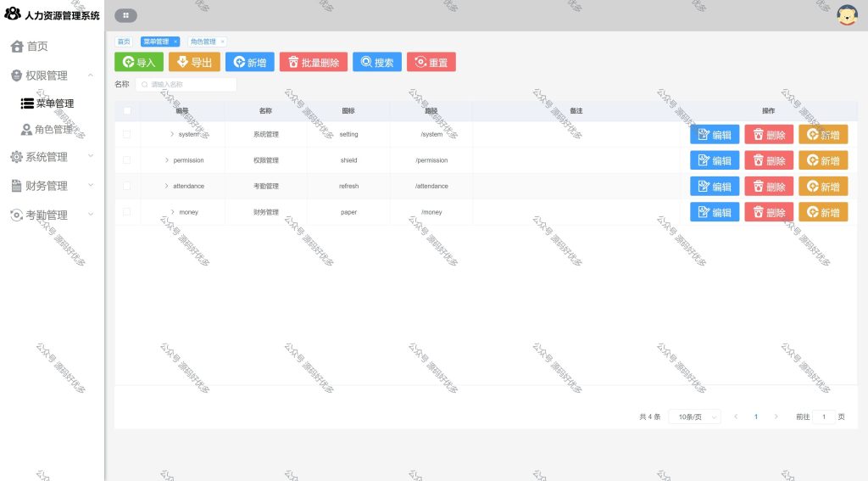Image resolution: width=868 pixels, height=481 pixels.
Task: Open the 10条/页 page size dropdown
Action: tap(695, 417)
